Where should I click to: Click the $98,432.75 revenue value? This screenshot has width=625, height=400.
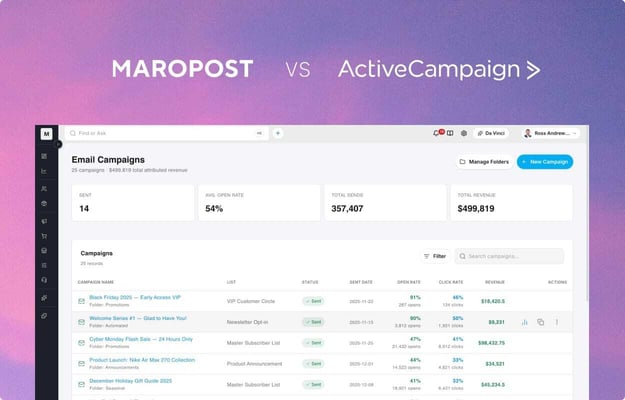click(x=491, y=343)
